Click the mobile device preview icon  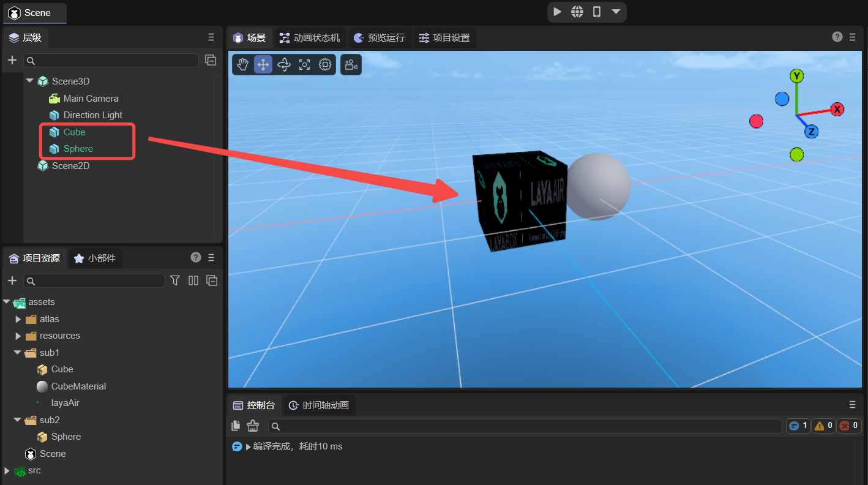[x=596, y=12]
